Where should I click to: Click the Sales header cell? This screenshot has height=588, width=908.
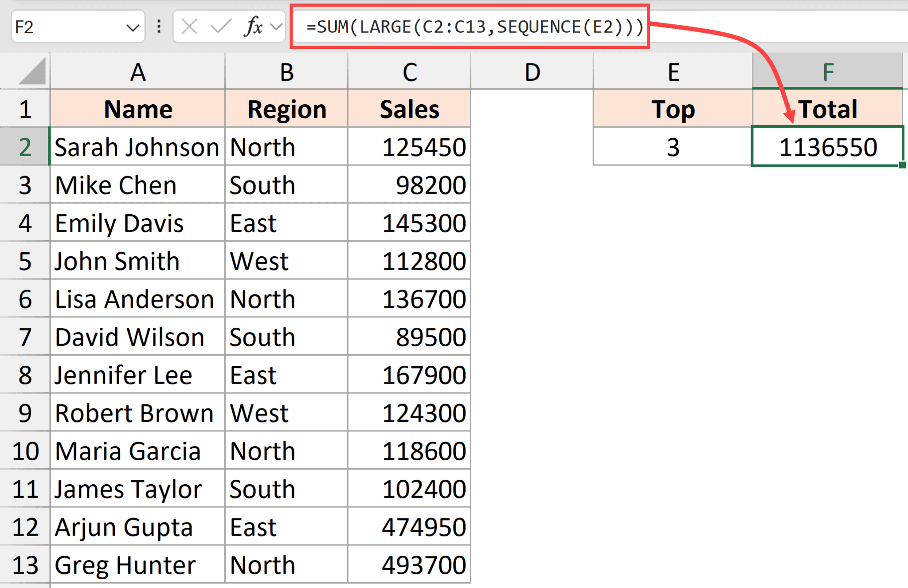click(x=409, y=109)
